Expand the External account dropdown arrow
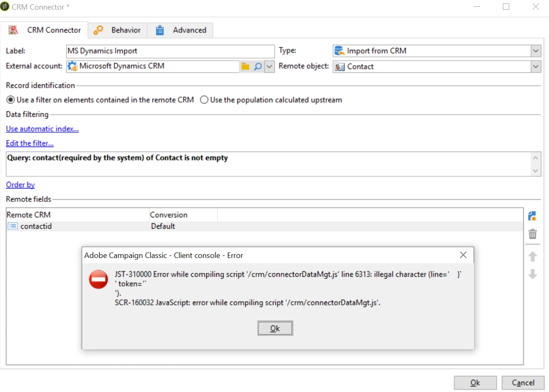Viewport: 549px width, 392px height. coord(269,67)
